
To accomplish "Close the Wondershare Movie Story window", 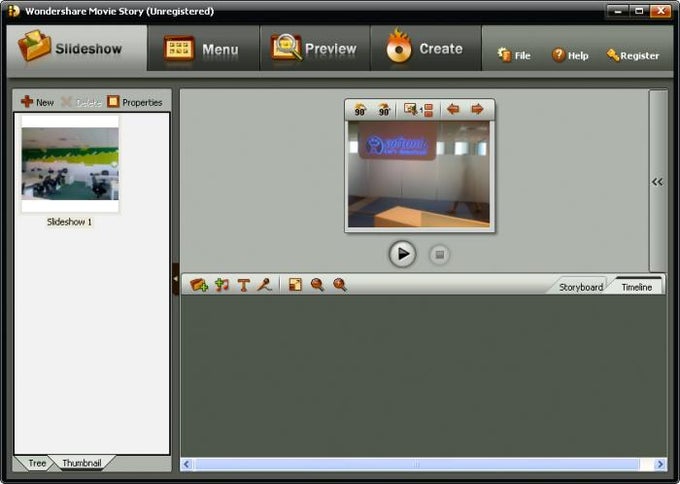I will tap(661, 11).
